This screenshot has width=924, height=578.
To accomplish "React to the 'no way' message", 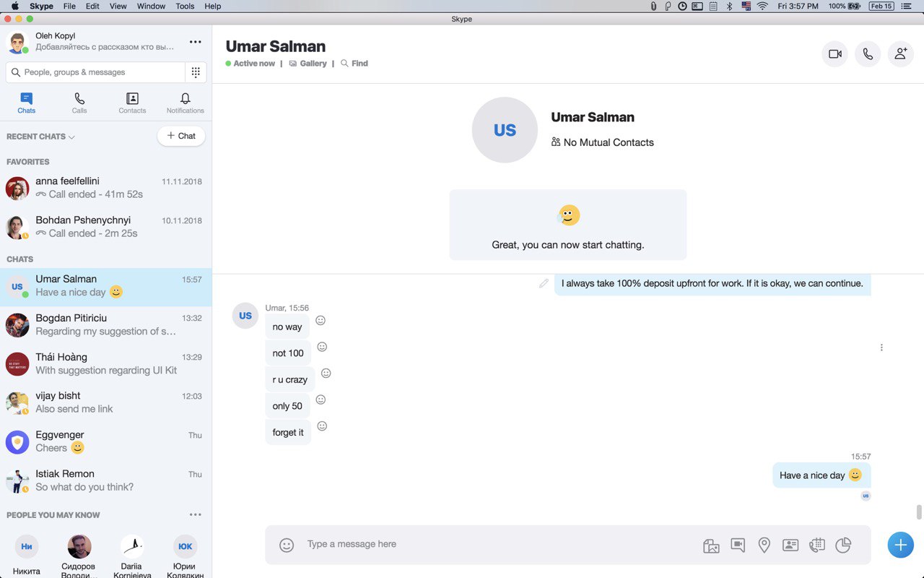I will pos(321,320).
